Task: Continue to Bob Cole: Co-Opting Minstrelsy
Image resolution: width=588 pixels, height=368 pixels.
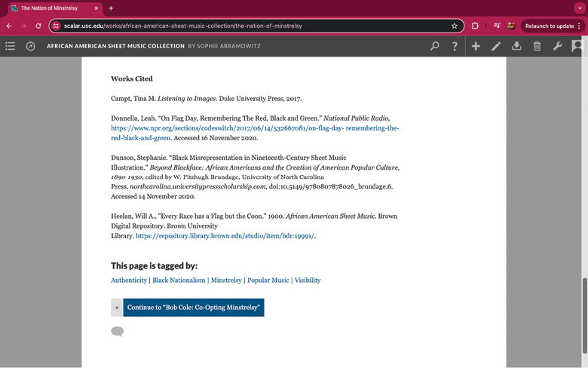Action: click(x=193, y=308)
